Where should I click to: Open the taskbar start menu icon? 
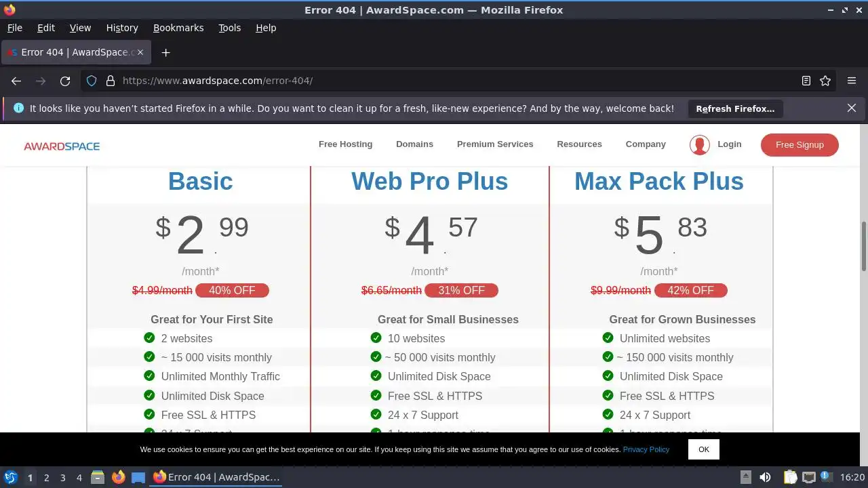click(x=10, y=477)
